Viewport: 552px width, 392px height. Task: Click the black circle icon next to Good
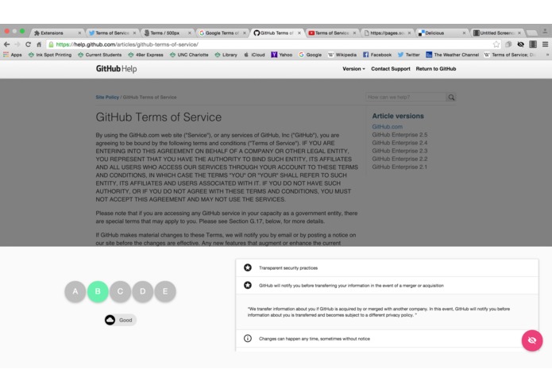click(110, 320)
